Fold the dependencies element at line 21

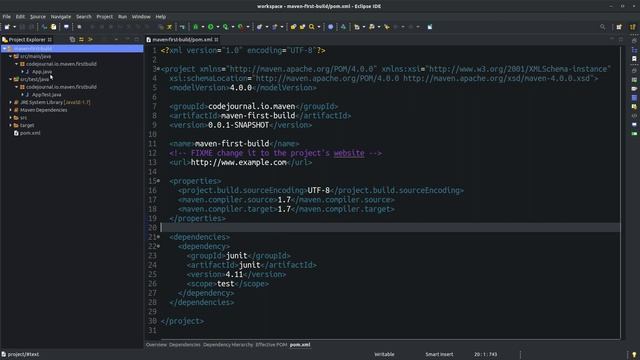point(158,237)
